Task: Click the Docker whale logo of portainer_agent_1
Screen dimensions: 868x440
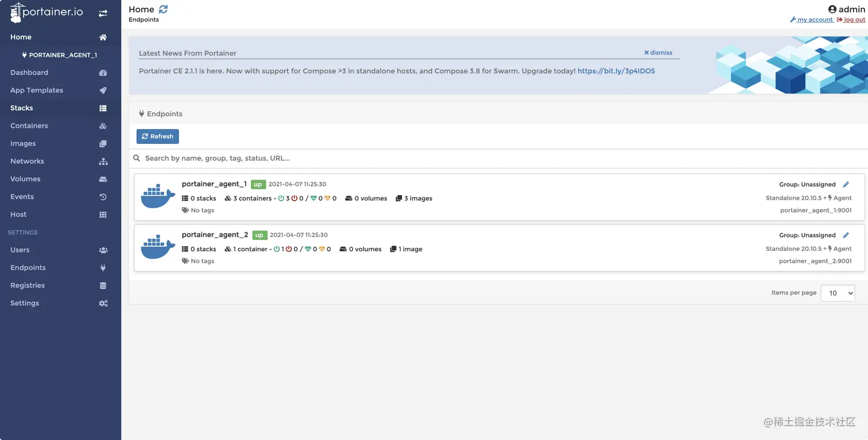Action: (158, 197)
